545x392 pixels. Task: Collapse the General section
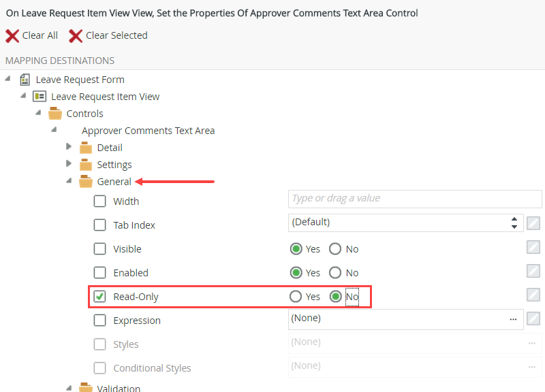68,181
